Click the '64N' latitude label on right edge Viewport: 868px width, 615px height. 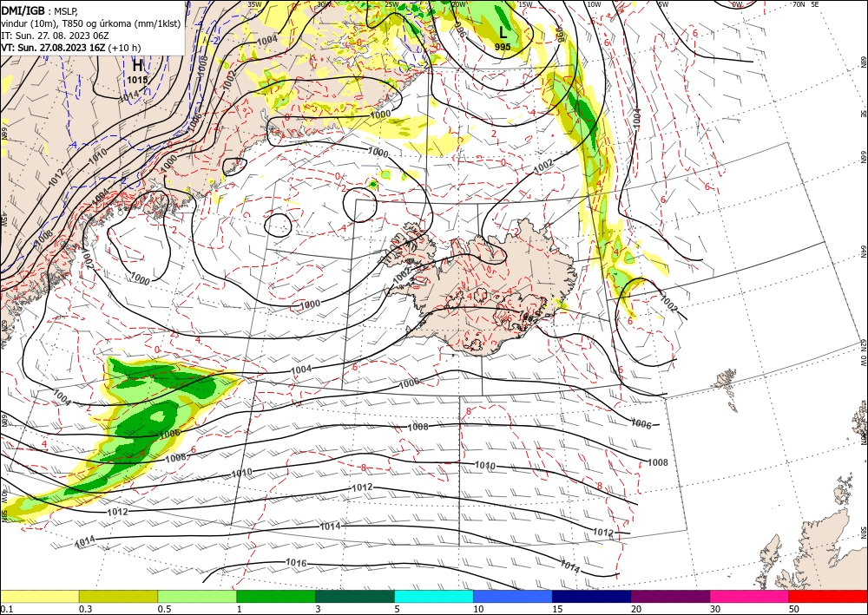864,252
